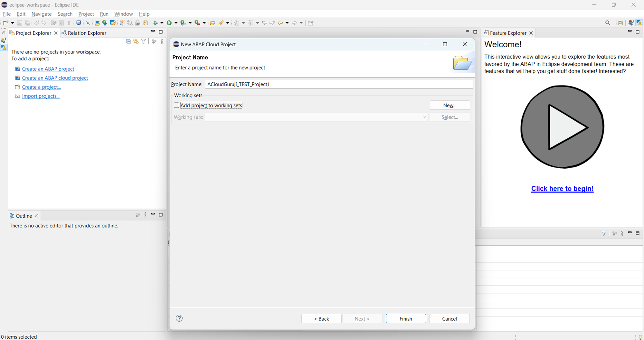Click the filter funnel icon in Project Explorer

144,41
